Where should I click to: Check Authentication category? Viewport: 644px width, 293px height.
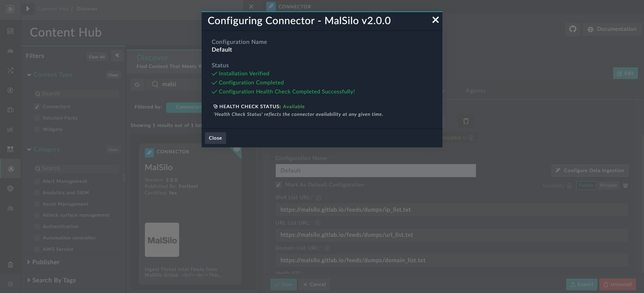click(37, 227)
